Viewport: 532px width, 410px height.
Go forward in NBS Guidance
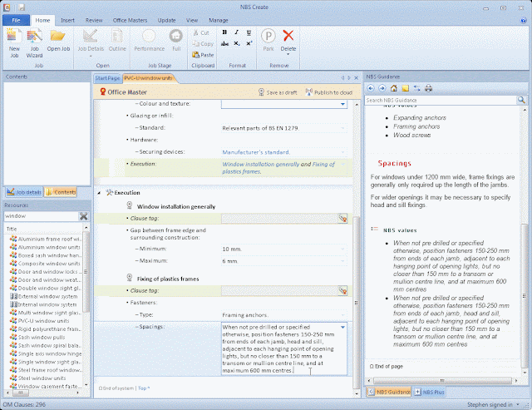(382, 88)
